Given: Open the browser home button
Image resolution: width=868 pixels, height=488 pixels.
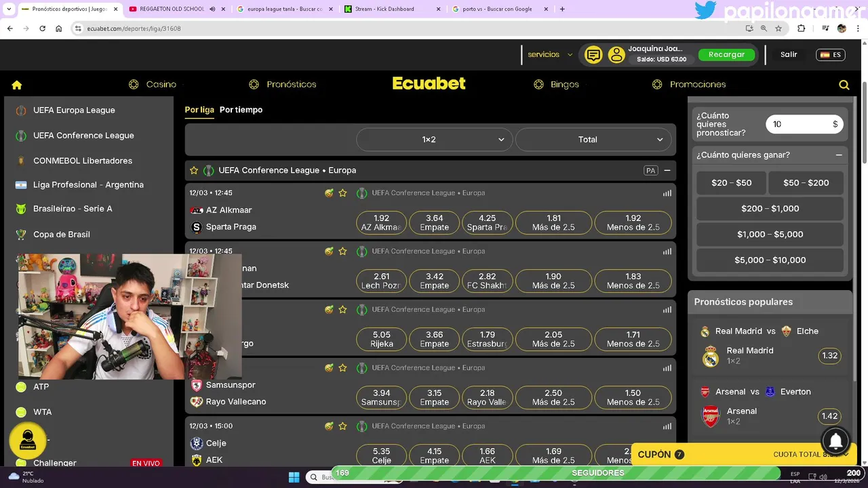Looking at the screenshot, I should pos(58,28).
